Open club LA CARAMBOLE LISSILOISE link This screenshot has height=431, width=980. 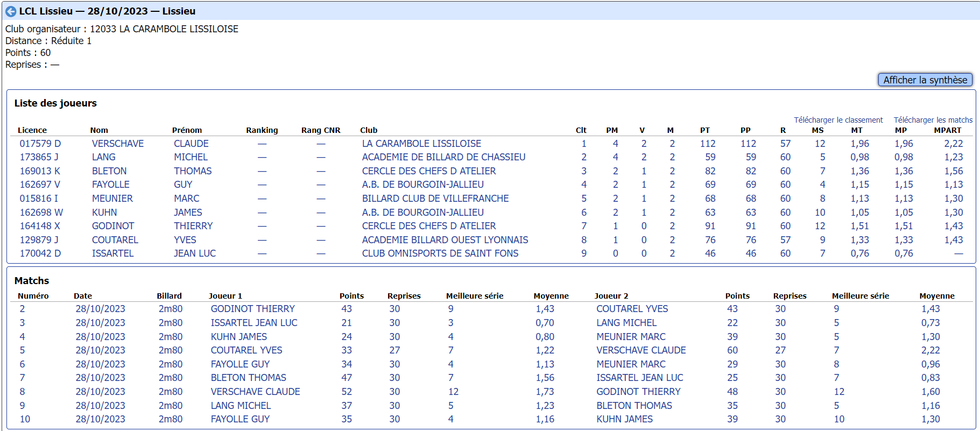coord(421,144)
